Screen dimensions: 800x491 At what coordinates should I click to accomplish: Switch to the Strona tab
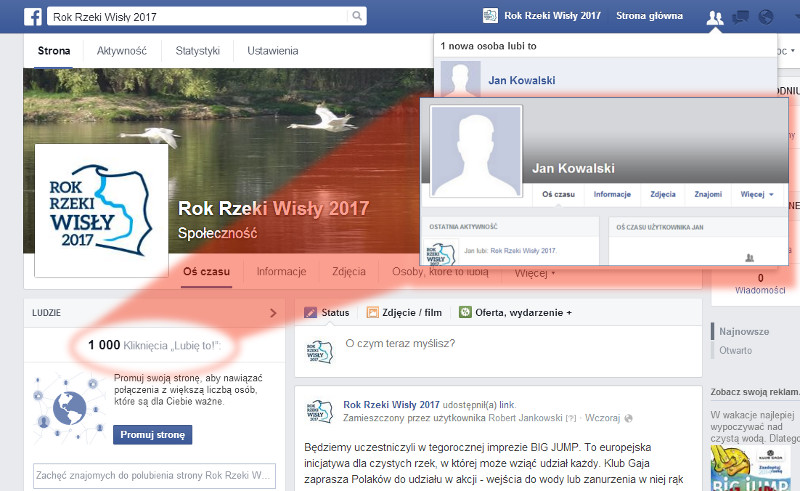coord(54,51)
